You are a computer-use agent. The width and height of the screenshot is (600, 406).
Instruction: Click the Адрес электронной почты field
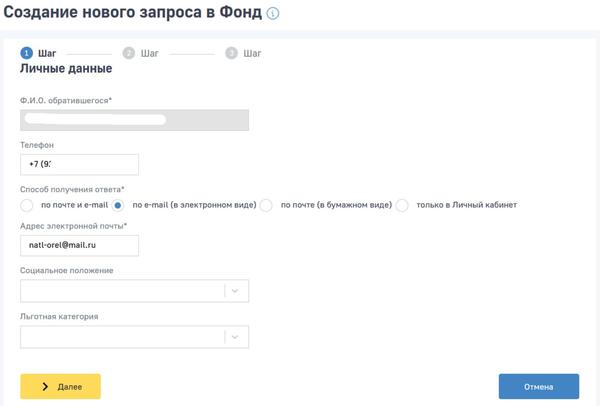click(x=79, y=245)
